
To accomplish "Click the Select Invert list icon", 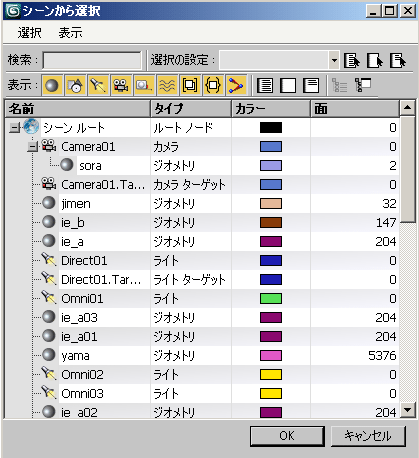I will point(311,85).
